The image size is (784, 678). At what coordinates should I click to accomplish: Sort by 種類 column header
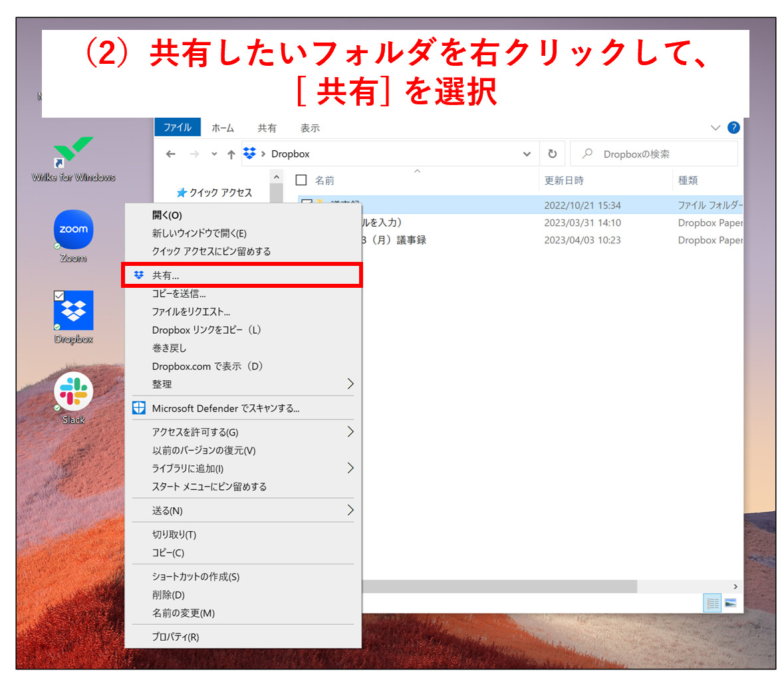pos(688,180)
